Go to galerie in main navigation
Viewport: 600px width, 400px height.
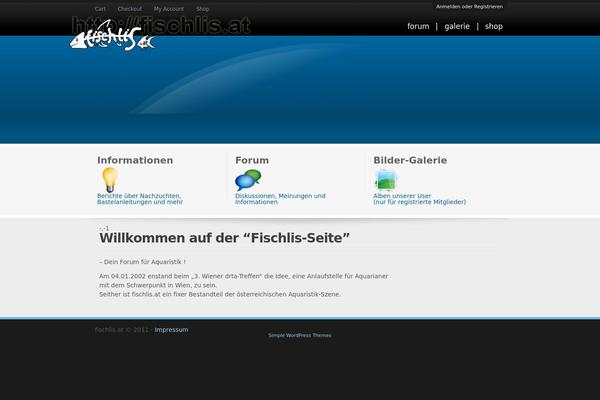pos(457,26)
